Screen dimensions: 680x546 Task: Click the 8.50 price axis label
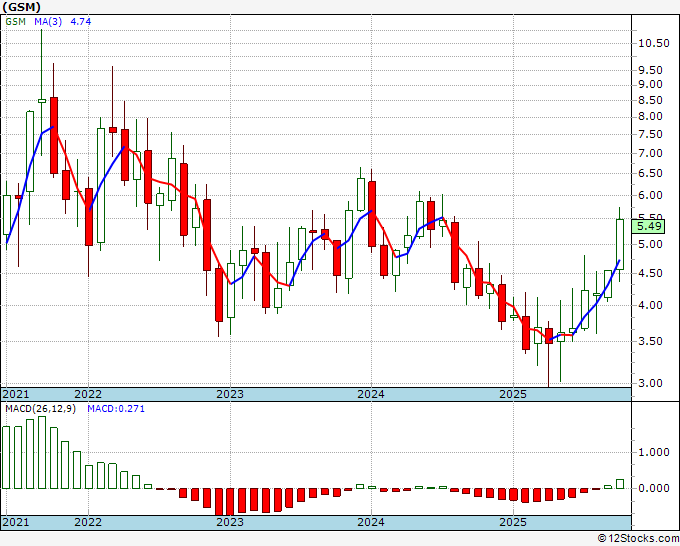pyautogui.click(x=651, y=100)
